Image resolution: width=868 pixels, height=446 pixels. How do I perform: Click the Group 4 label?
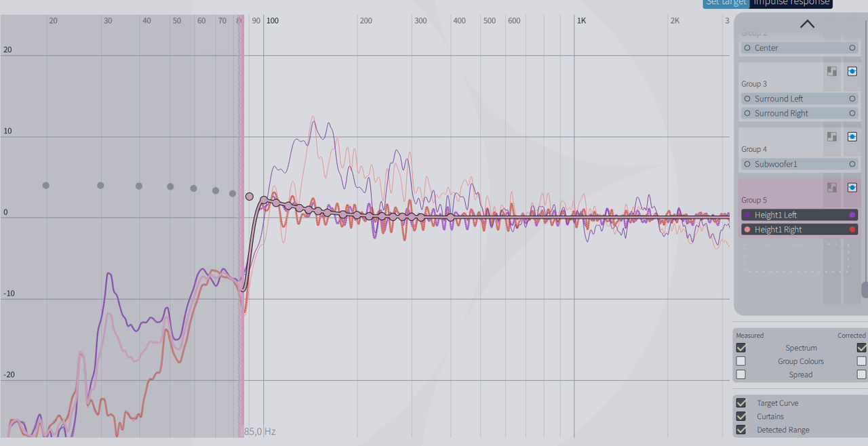(754, 149)
